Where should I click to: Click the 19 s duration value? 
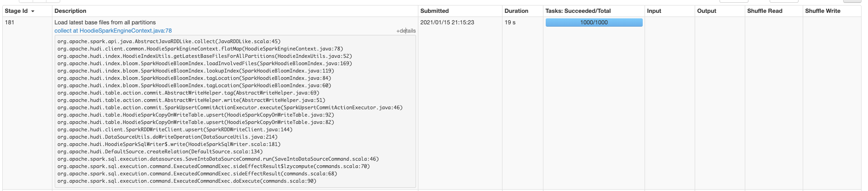click(510, 22)
